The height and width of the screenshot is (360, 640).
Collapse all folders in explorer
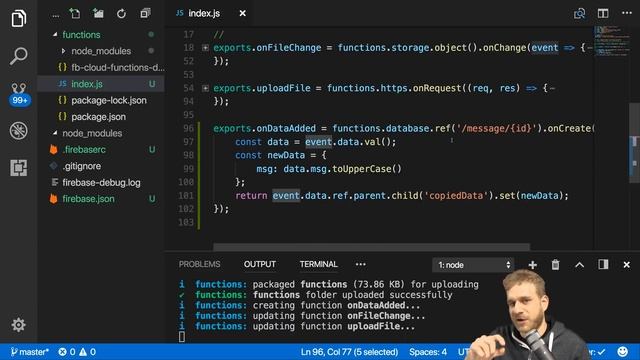click(145, 13)
